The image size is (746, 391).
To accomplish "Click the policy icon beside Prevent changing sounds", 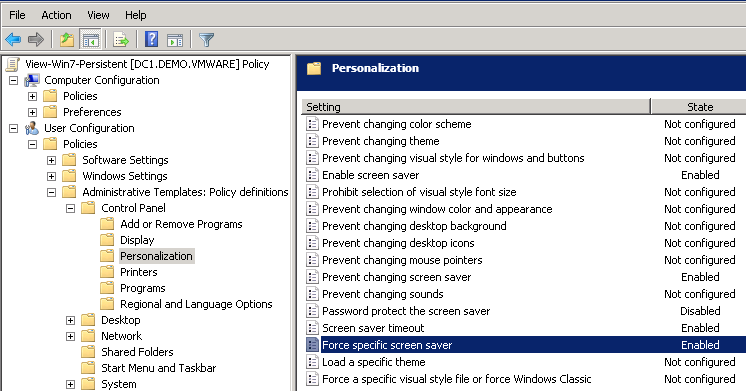I will 312,294.
